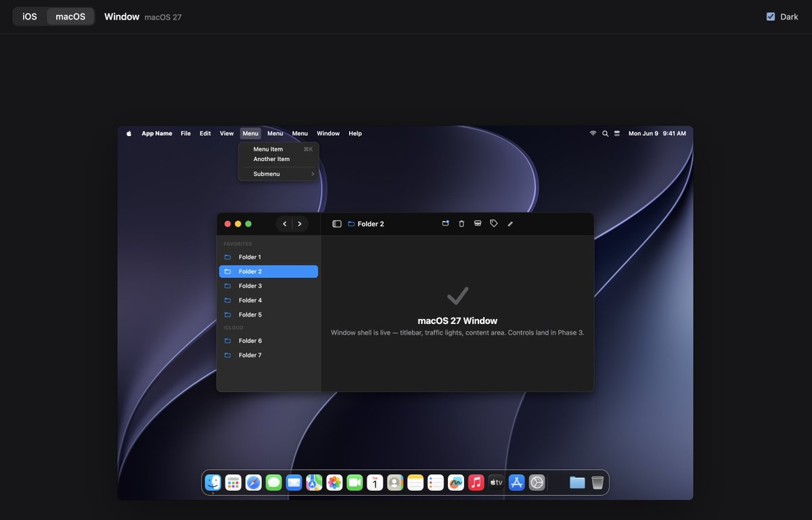The height and width of the screenshot is (520, 812).
Task: Open the View menu
Action: [227, 133]
